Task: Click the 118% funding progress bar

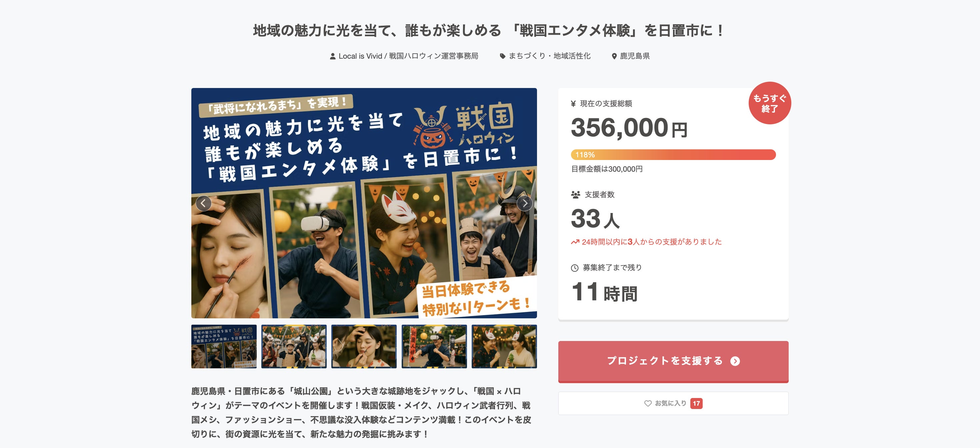Action: [x=673, y=155]
